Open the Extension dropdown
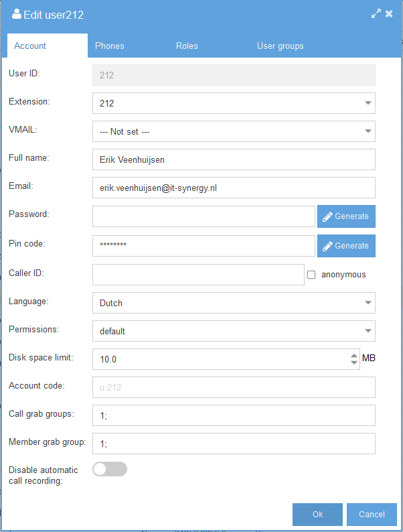 pos(234,103)
